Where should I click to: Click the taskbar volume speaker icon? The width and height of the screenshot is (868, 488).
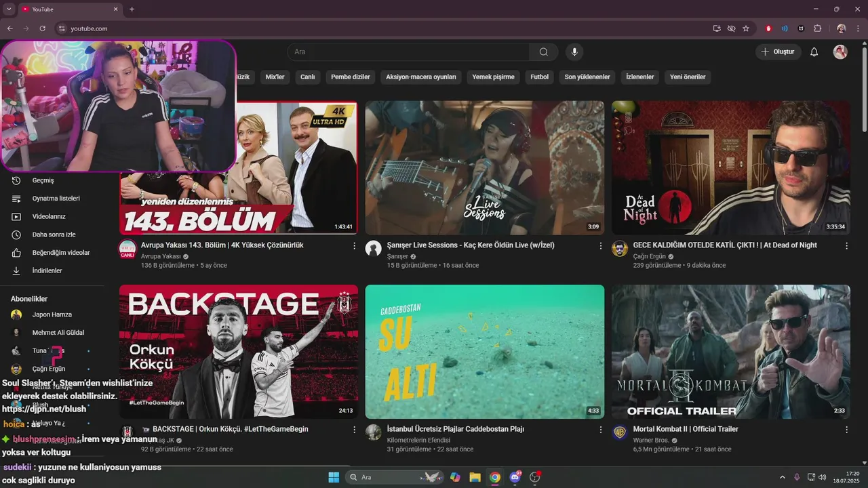point(822,477)
